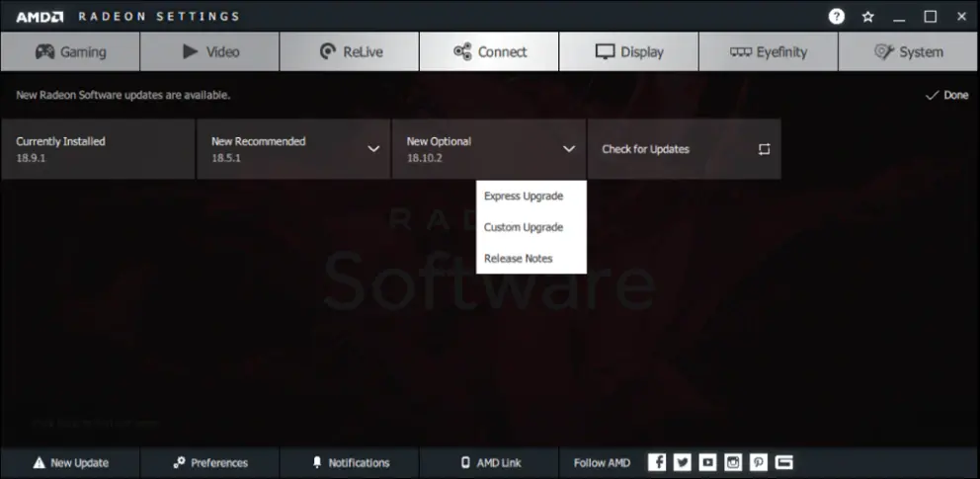Click the AMD logo in title bar

pyautogui.click(x=40, y=17)
